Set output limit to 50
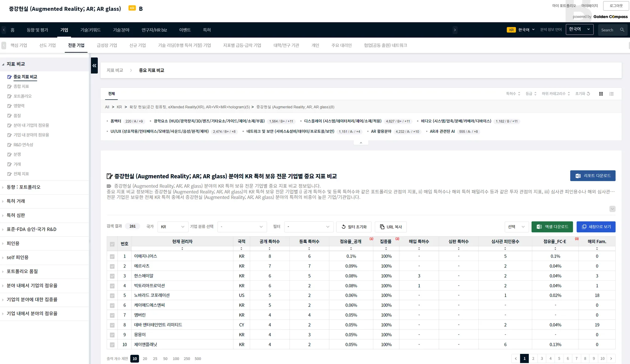This screenshot has height=364, width=630. pos(165,359)
